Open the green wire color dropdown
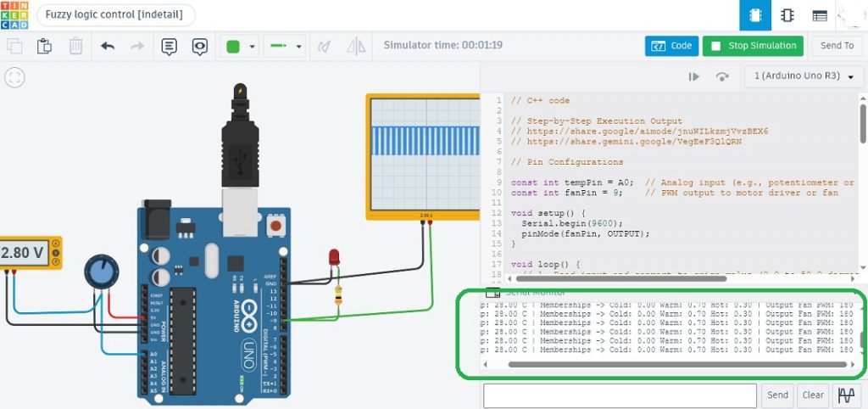The image size is (868, 409). 240,47
